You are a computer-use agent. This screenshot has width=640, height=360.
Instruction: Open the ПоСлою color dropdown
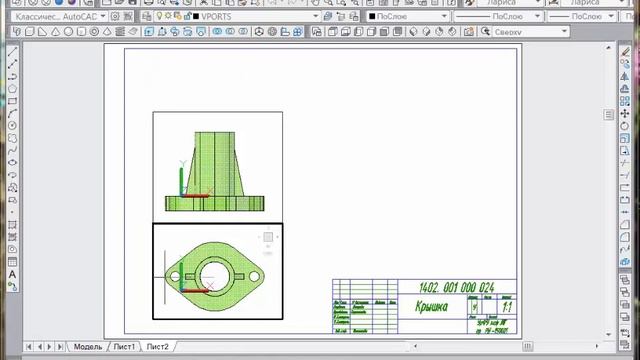point(444,16)
